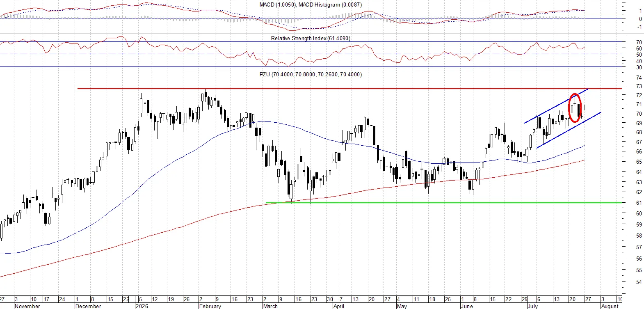
Task: Select the 54 price axis label
Action: pos(639,282)
